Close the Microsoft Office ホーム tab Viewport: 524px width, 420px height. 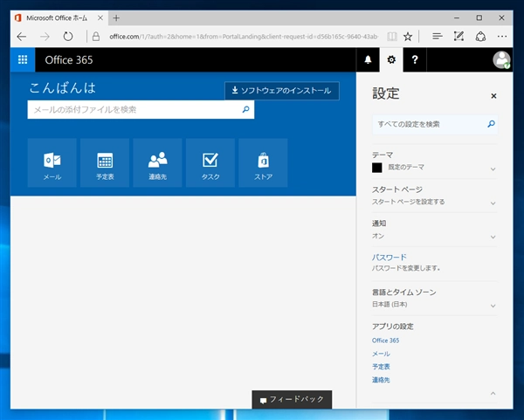point(100,18)
